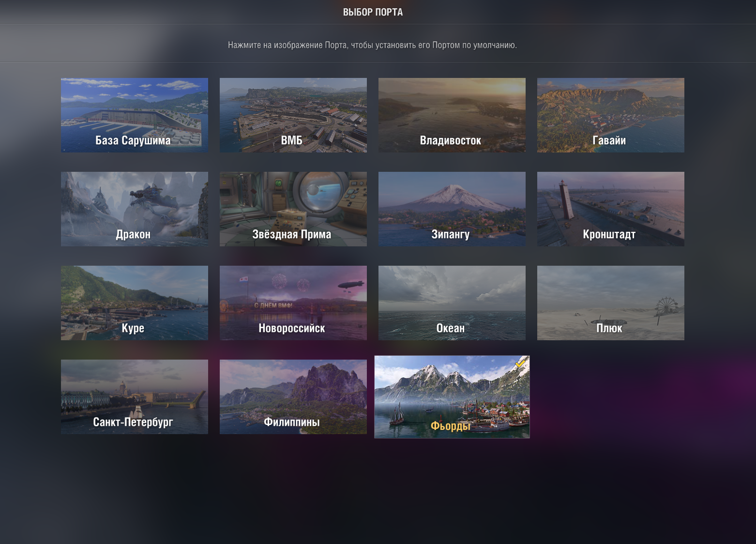Viewport: 756px width, 544px height.
Task: Click the selected Фьорды port
Action: pyautogui.click(x=452, y=397)
